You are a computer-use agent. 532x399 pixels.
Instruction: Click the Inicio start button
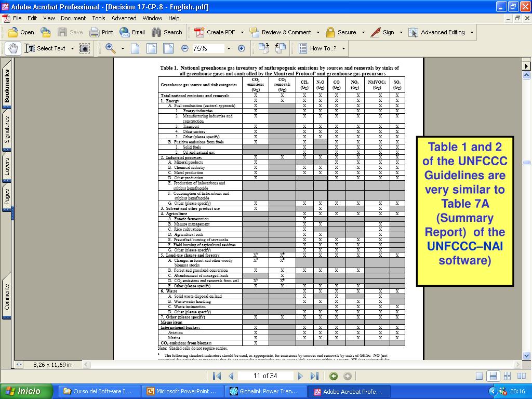pos(26,391)
